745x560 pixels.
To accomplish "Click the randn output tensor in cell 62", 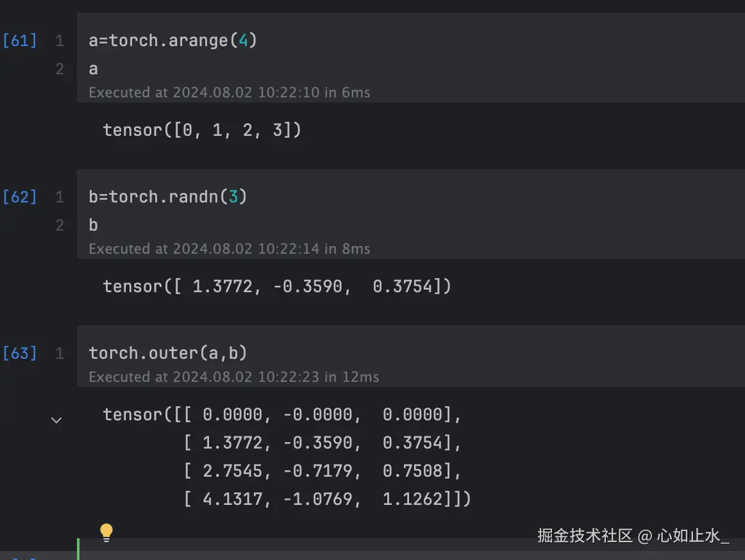I will tap(277, 286).
